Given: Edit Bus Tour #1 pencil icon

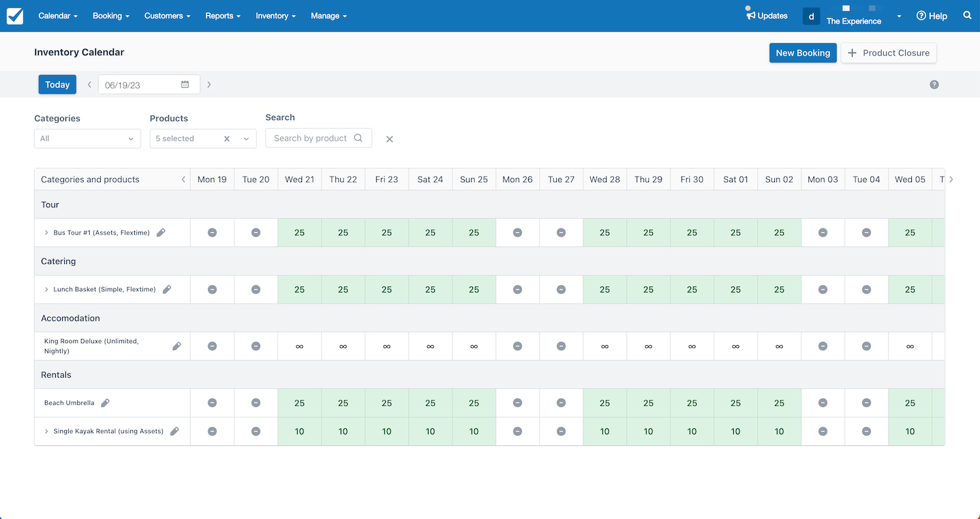Looking at the screenshot, I should click(161, 233).
